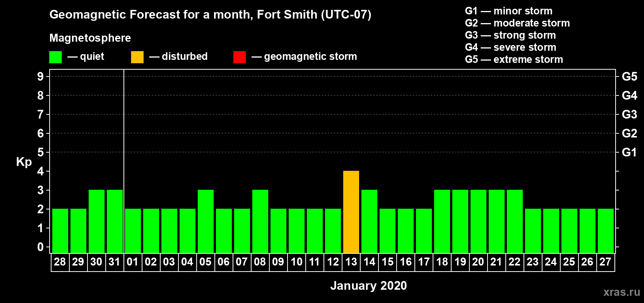Click date label 09 on the axis

[278, 262]
